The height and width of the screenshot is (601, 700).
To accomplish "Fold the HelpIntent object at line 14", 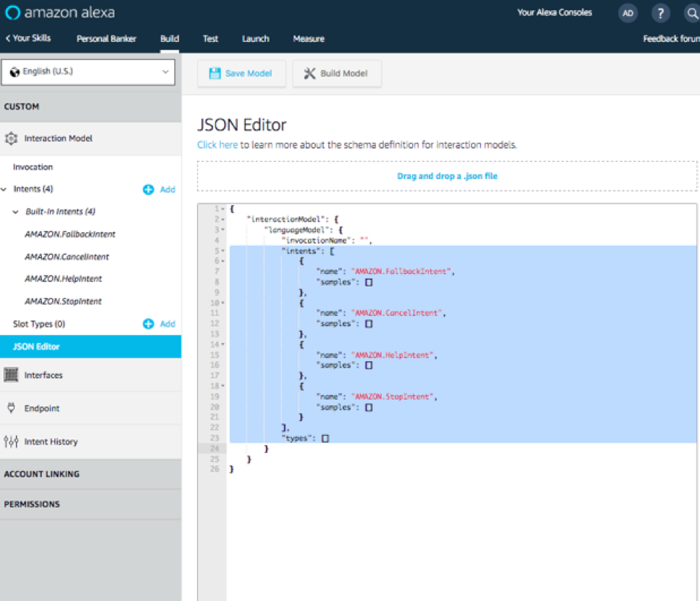I will [222, 344].
